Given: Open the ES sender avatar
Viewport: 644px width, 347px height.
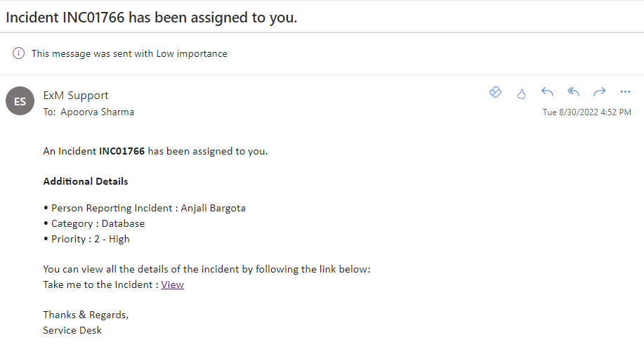Looking at the screenshot, I should (x=20, y=101).
